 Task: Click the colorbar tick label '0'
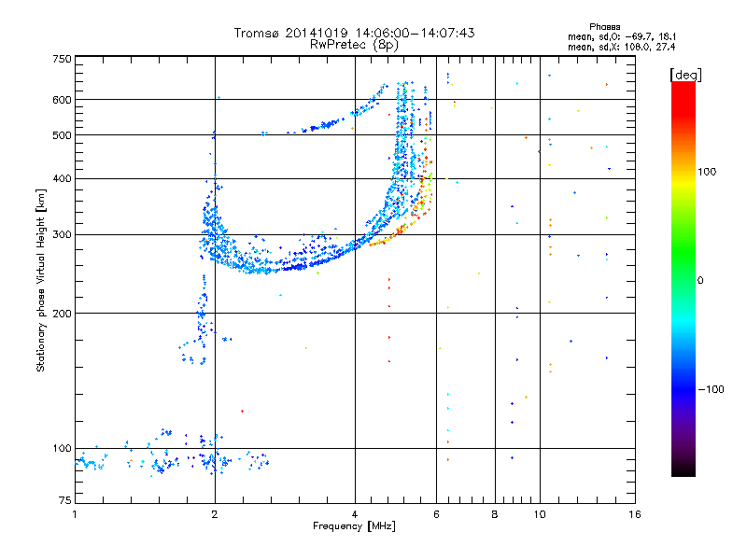point(700,280)
